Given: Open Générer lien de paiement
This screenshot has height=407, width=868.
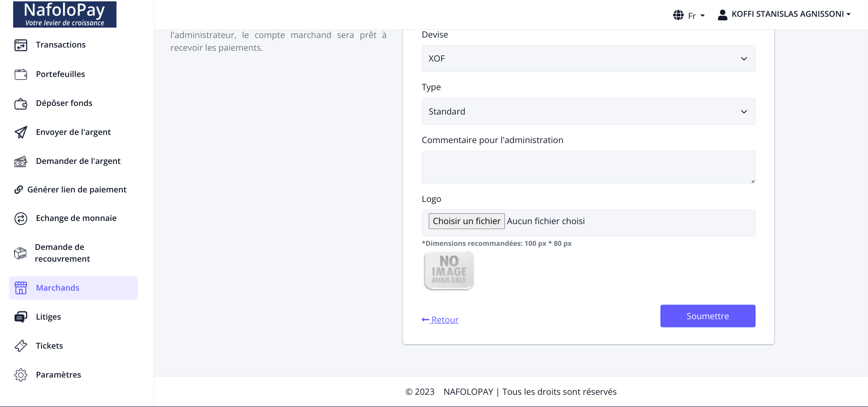Looking at the screenshot, I should pos(77,190).
